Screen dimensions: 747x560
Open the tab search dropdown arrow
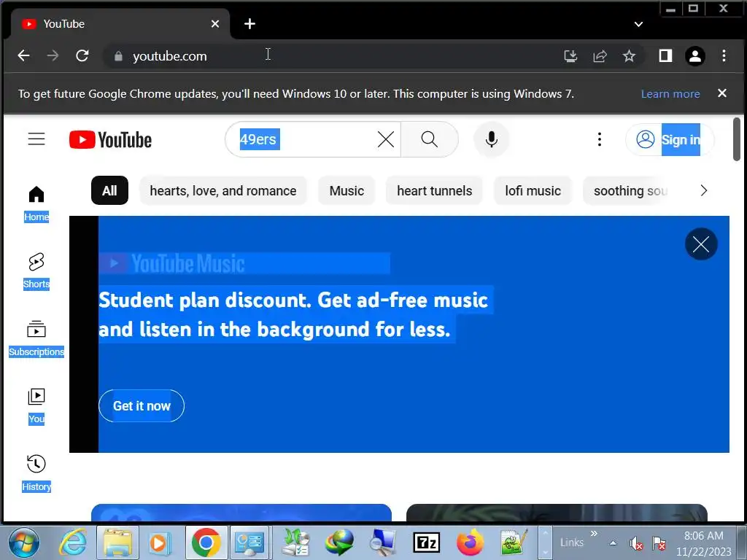click(639, 24)
